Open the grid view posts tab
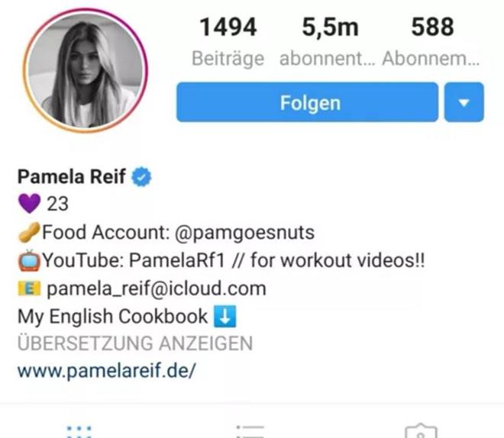The image size is (504, 438). click(79, 432)
